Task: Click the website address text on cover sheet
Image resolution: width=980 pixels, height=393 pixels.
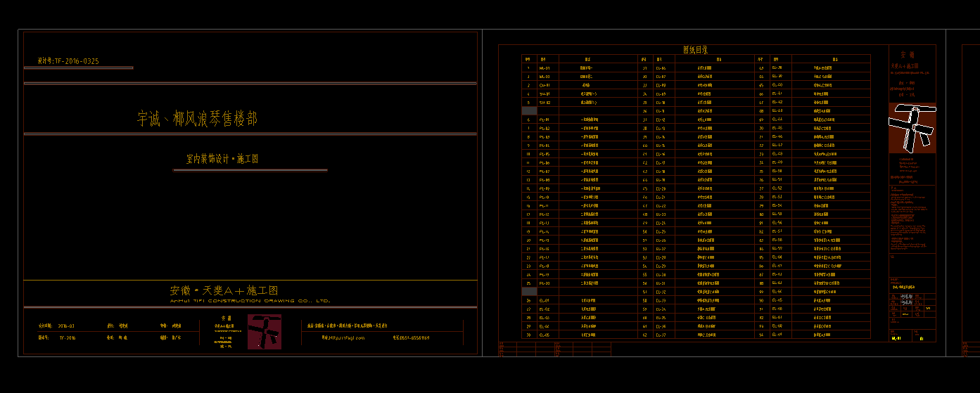Action: coord(343,338)
